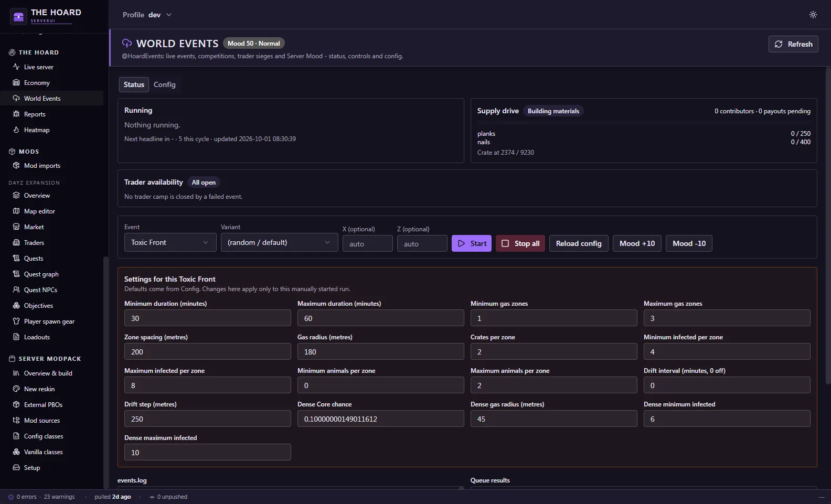Screen dimensions: 831x504
Task: Click the Market stall icon
Action: click(16, 227)
